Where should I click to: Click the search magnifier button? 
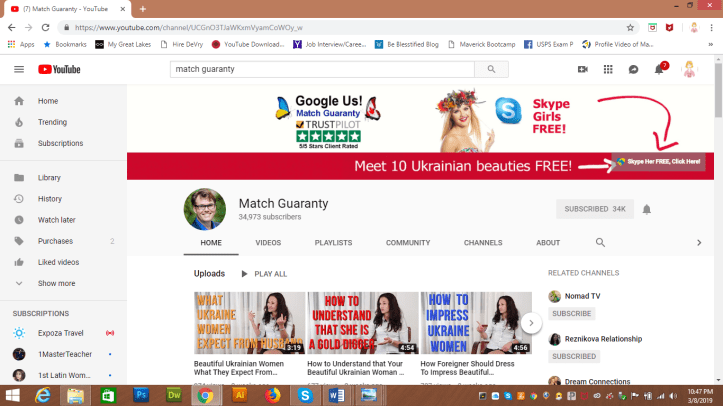click(x=491, y=69)
